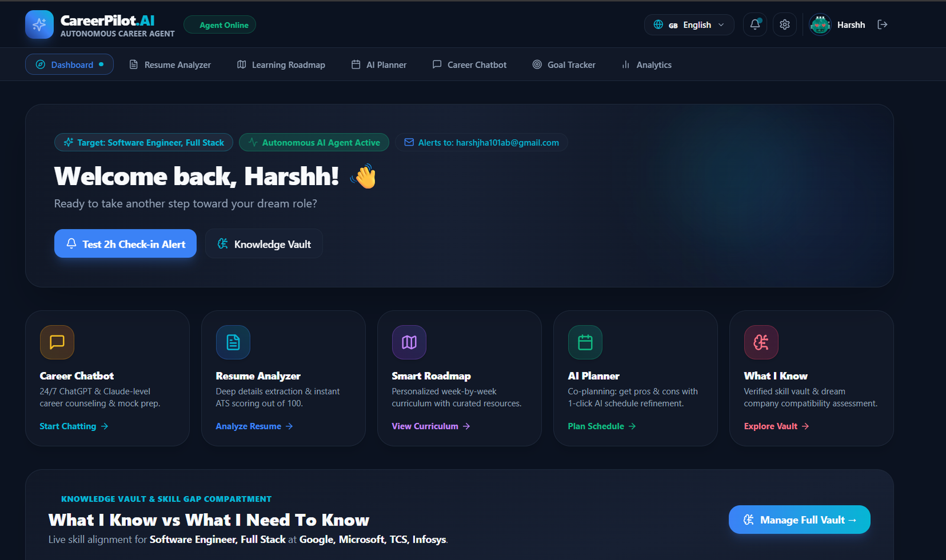
Task: Click the Smart Roadmap card map icon
Action: tap(409, 342)
